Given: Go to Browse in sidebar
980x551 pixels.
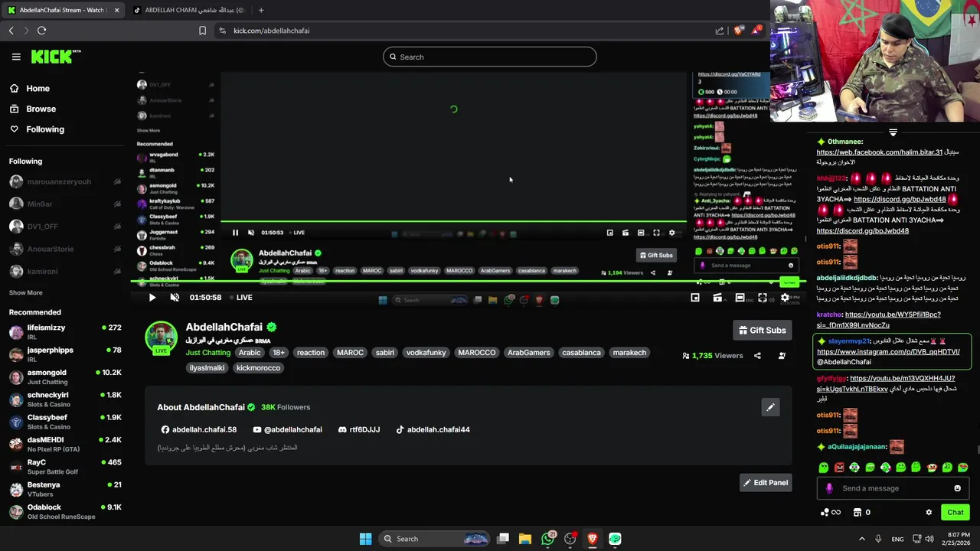Looking at the screenshot, I should pos(34,109).
